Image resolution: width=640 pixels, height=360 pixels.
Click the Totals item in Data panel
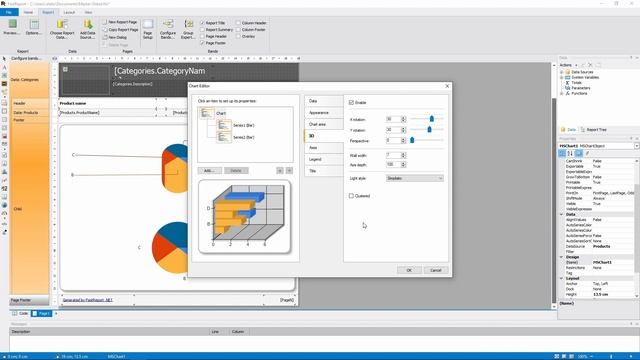(x=576, y=82)
